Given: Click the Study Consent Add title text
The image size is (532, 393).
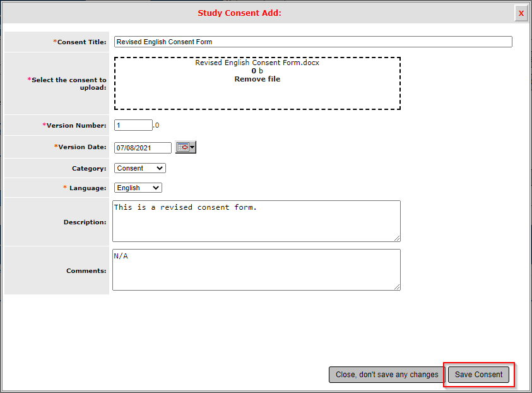Looking at the screenshot, I should pos(240,13).
